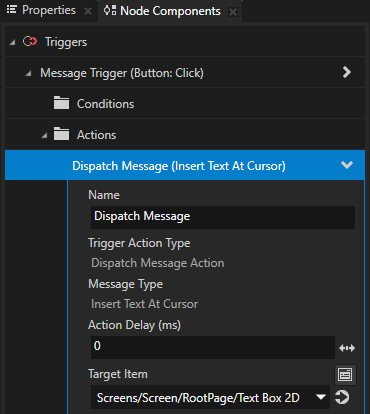Click the 'Name' label

point(104,195)
